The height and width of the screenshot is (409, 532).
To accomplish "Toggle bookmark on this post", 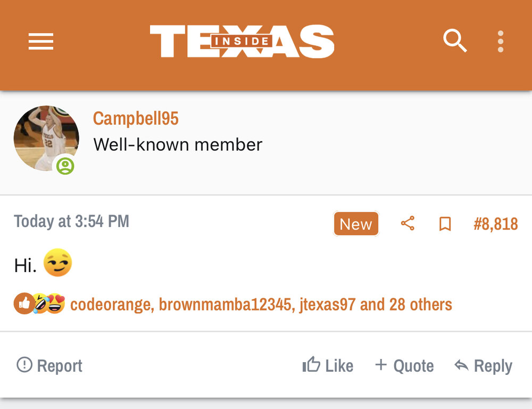I will click(445, 224).
